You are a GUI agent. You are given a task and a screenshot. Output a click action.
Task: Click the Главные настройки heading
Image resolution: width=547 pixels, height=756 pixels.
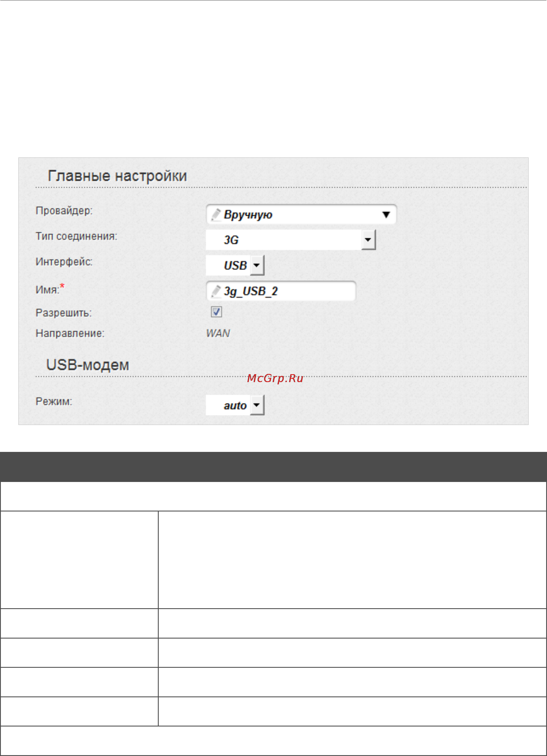117,176
